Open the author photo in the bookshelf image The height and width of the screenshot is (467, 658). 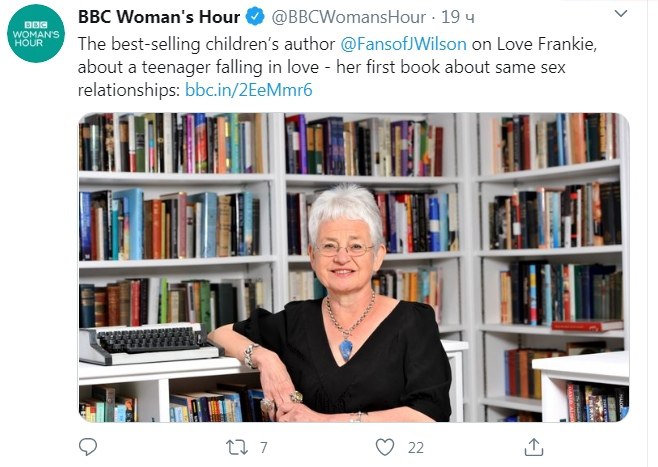coord(353,267)
